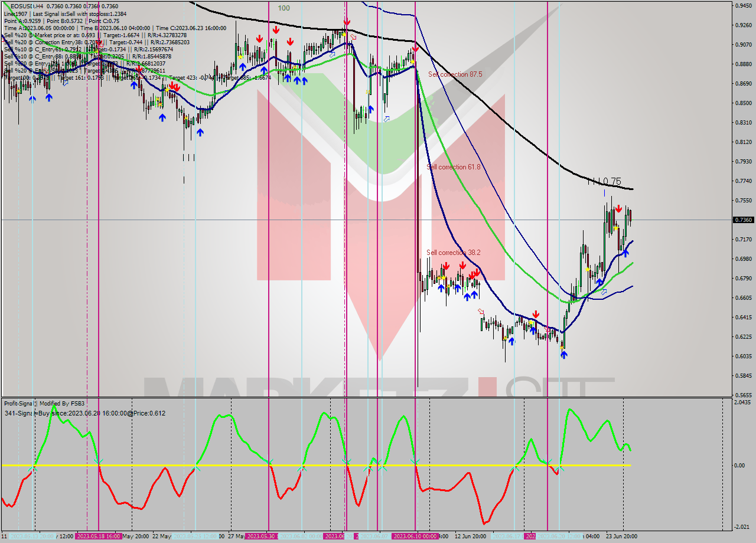Click the 0.9070 price axis value
Image resolution: width=756 pixels, height=543 pixels.
(743, 45)
